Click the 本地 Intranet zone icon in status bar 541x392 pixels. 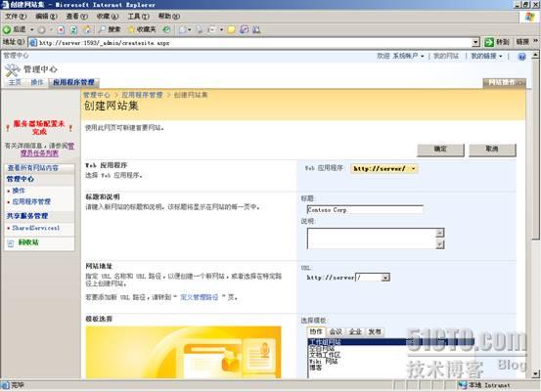[x=463, y=385]
